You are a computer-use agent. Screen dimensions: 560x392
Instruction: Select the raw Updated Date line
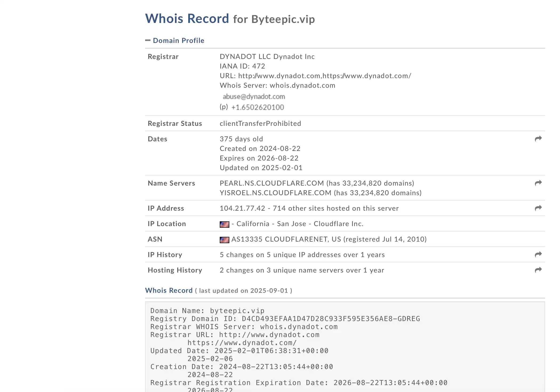[239, 351]
